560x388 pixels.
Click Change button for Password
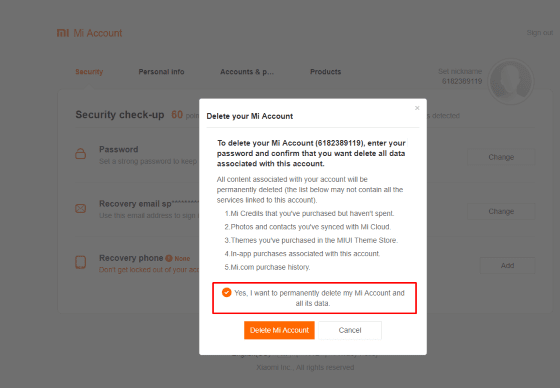501,157
